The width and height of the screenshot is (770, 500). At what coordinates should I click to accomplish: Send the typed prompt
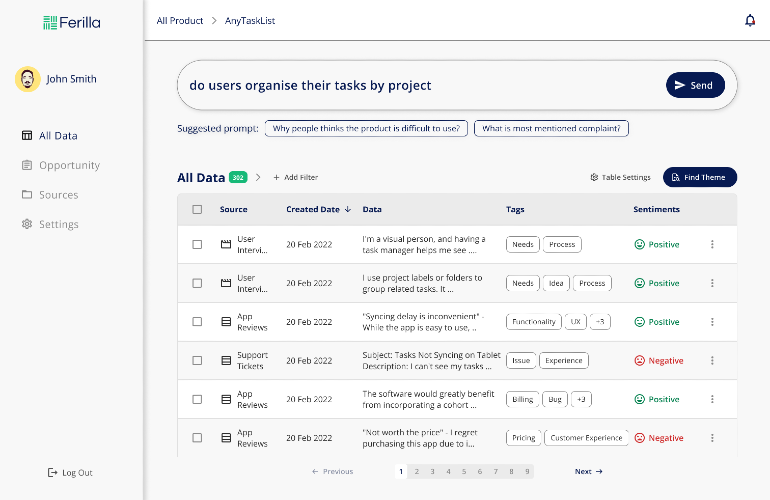pos(695,85)
